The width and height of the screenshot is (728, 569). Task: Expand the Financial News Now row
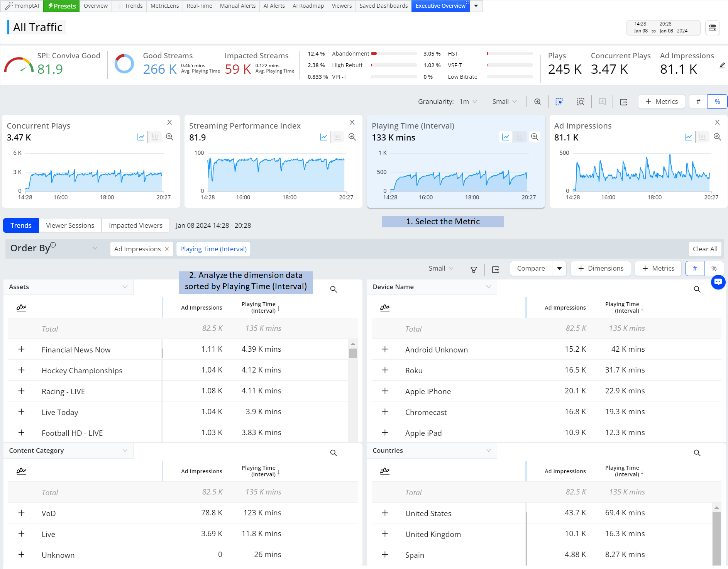pyautogui.click(x=22, y=349)
